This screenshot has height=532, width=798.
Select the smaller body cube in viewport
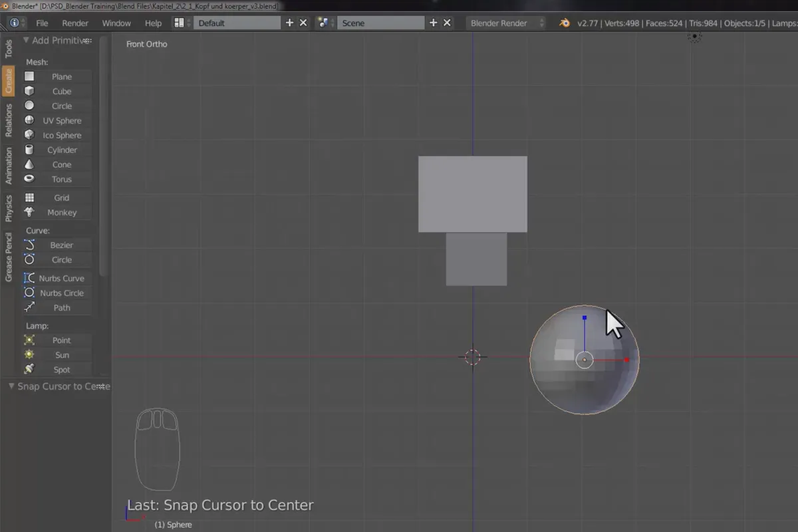pyautogui.click(x=476, y=259)
